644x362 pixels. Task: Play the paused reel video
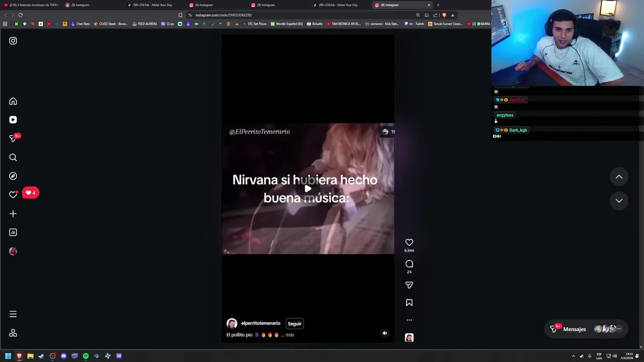(x=308, y=189)
